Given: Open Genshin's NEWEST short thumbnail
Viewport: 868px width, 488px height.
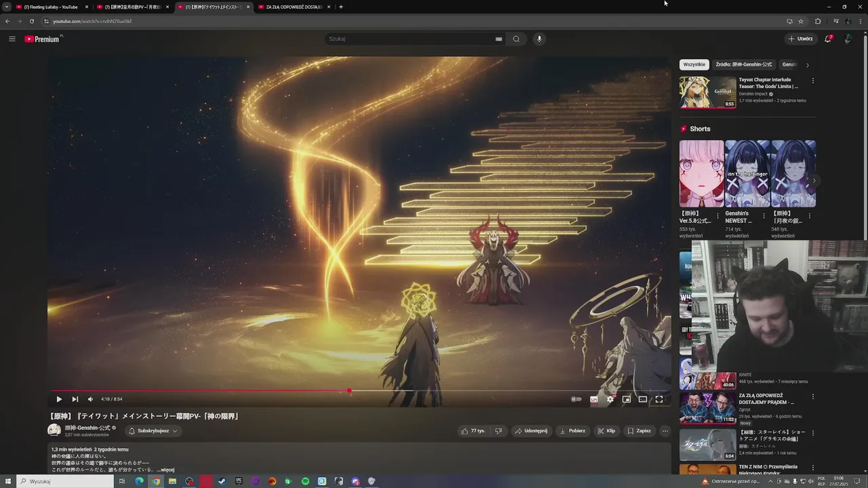Looking at the screenshot, I should click(747, 174).
